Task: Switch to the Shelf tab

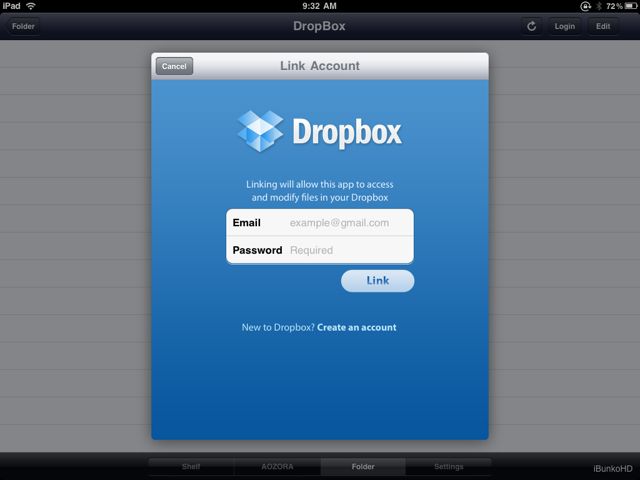Action: [x=191, y=467]
